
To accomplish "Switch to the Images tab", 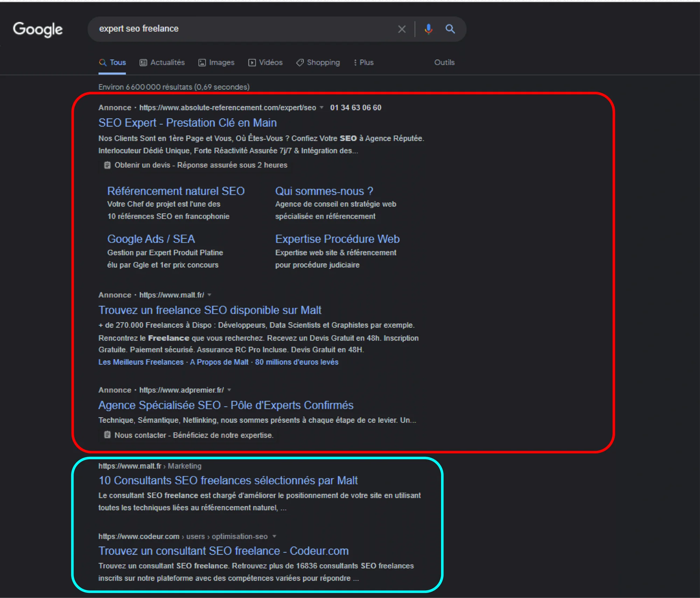I will click(216, 63).
